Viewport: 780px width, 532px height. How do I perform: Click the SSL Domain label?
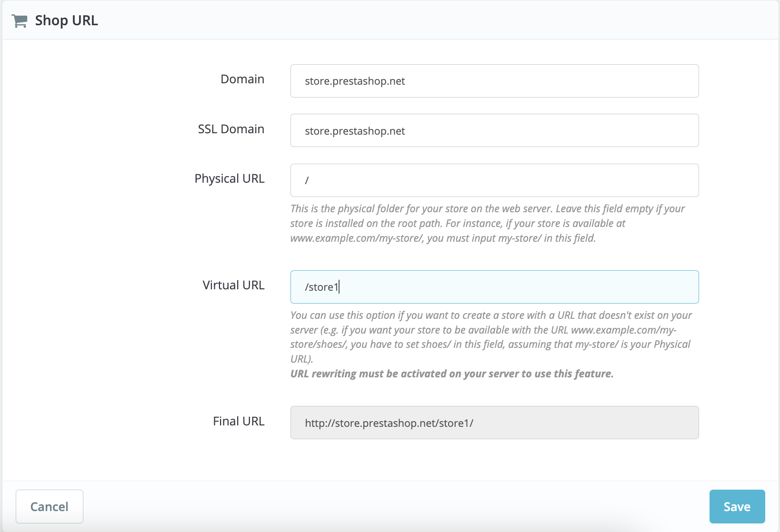point(231,129)
